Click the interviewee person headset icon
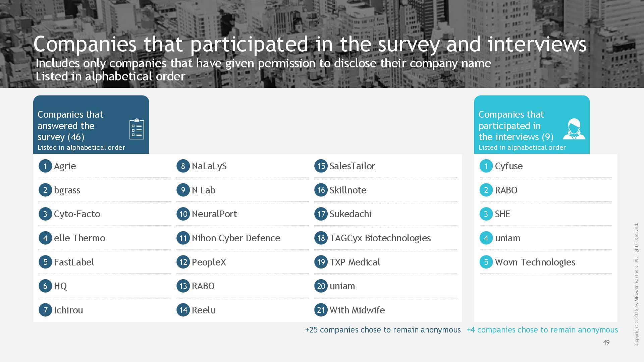 point(574,129)
